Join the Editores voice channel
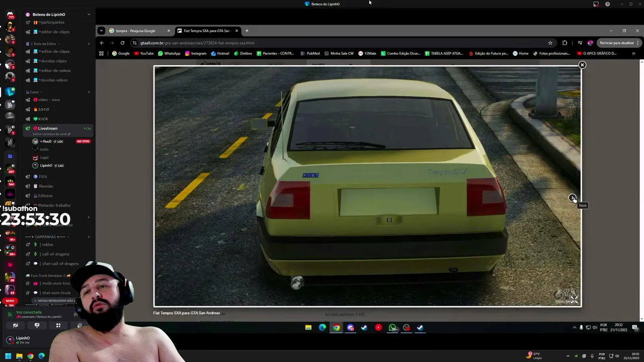The width and height of the screenshot is (644, 362). click(58, 196)
